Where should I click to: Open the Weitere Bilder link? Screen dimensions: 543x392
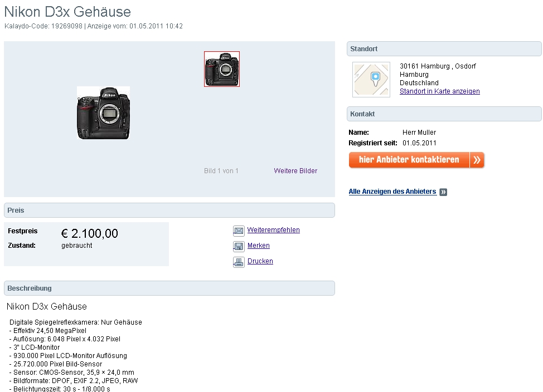point(295,171)
